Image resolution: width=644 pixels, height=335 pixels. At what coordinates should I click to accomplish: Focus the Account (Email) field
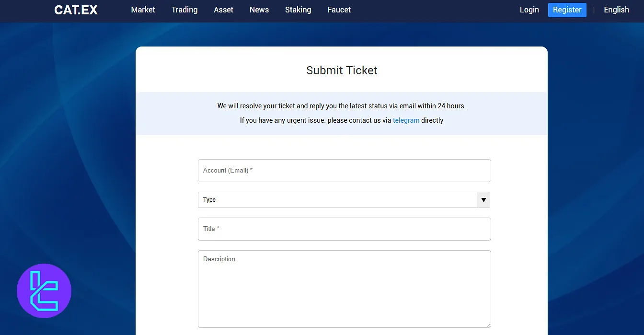tap(344, 171)
